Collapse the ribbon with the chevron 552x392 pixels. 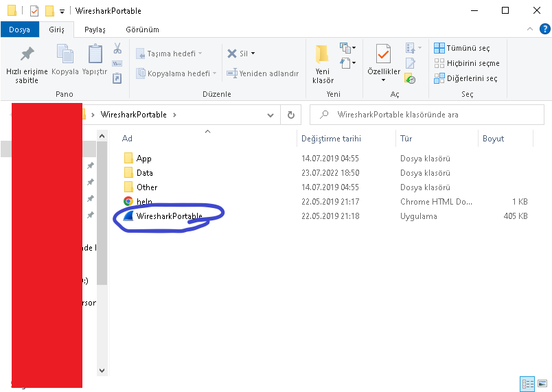[x=530, y=30]
